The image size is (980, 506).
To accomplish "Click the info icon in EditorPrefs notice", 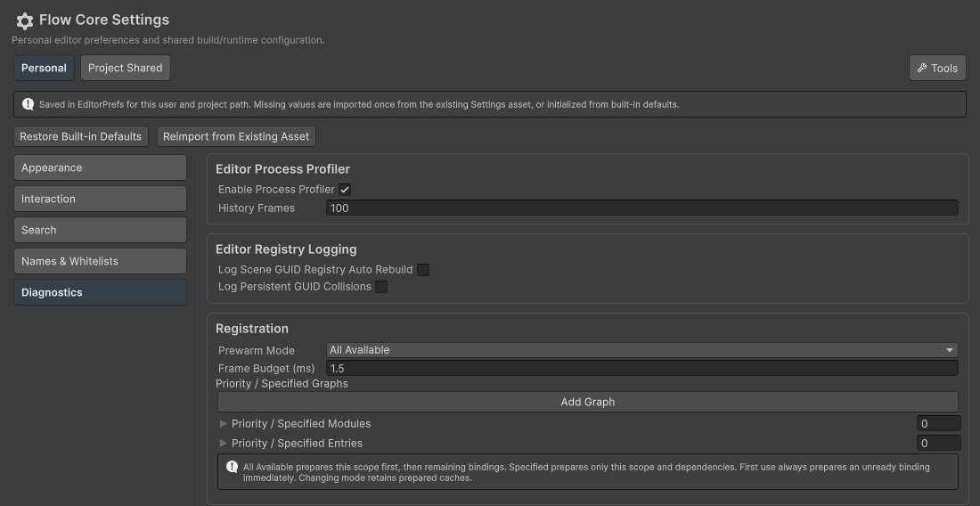I will tap(29, 104).
